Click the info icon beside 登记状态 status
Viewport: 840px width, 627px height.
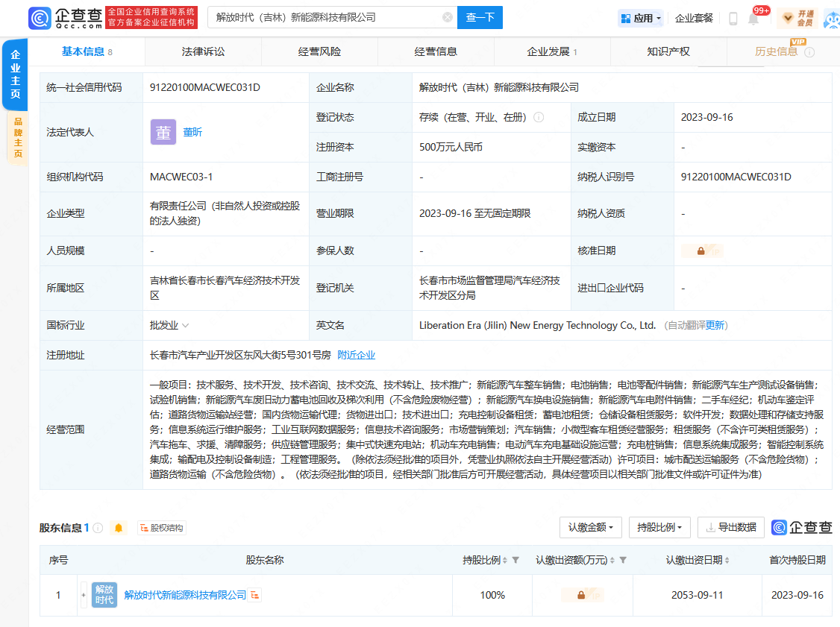coord(539,118)
